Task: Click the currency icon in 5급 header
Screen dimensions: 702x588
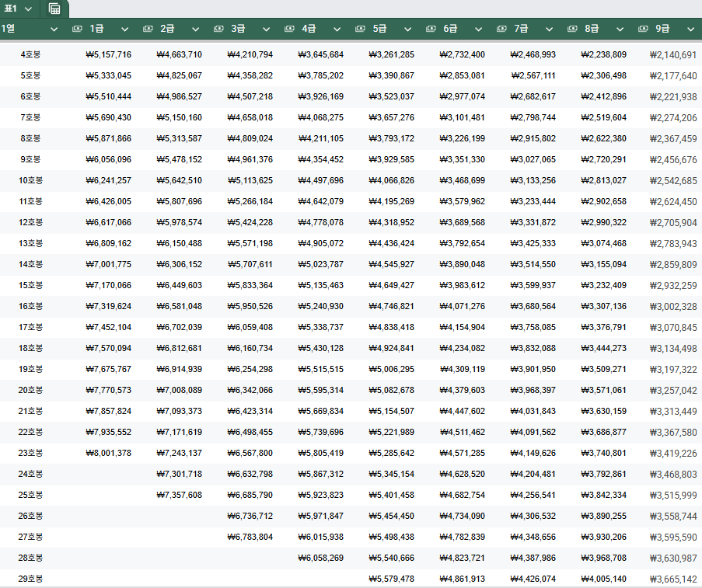Action: (x=360, y=29)
